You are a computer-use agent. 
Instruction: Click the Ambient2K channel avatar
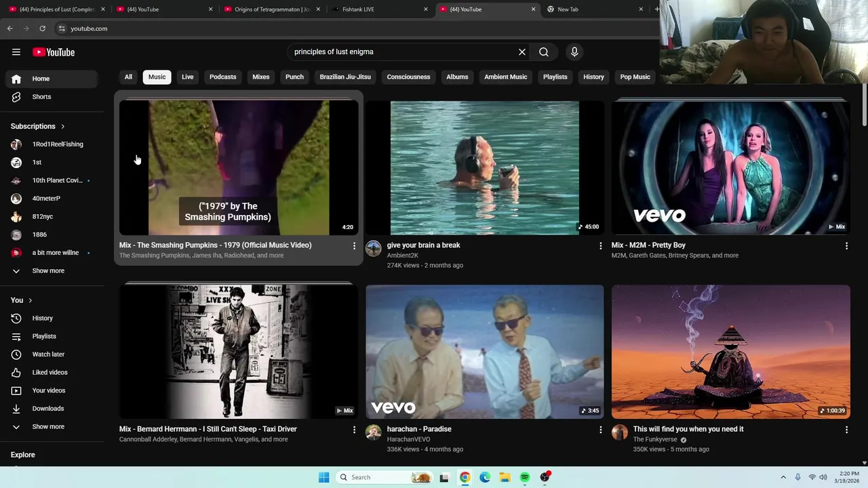click(x=374, y=249)
